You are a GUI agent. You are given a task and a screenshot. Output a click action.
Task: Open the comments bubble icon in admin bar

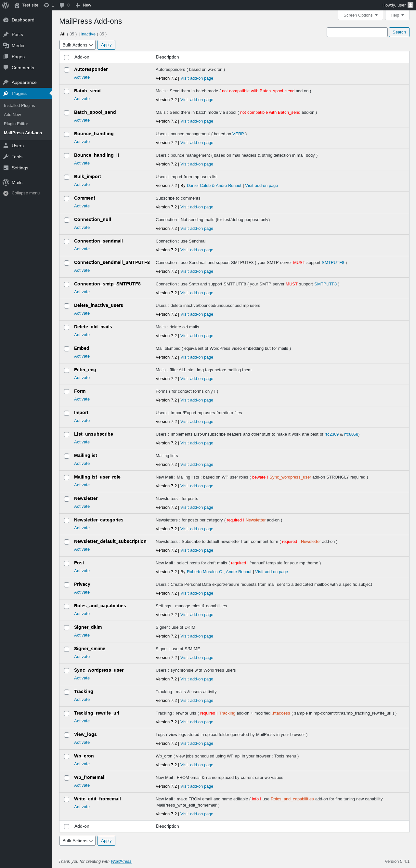click(x=62, y=5)
